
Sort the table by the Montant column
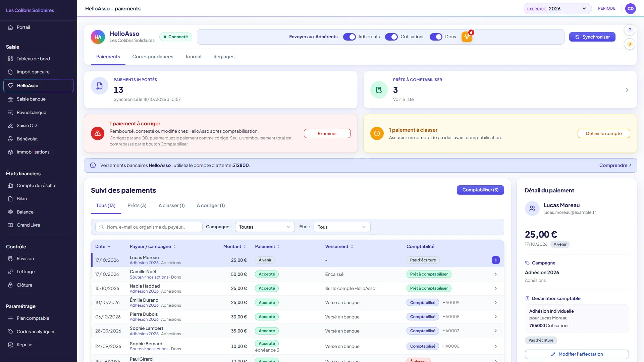pyautogui.click(x=234, y=246)
